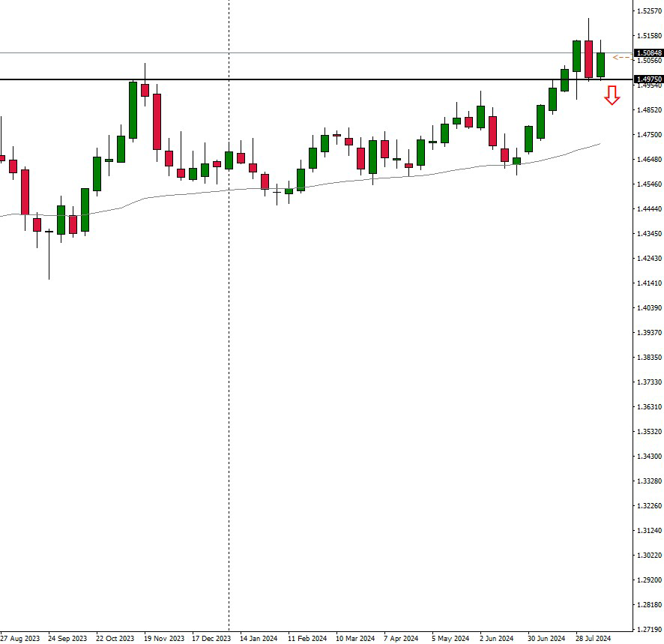Click the 5 May 2024 date label

click(450, 639)
